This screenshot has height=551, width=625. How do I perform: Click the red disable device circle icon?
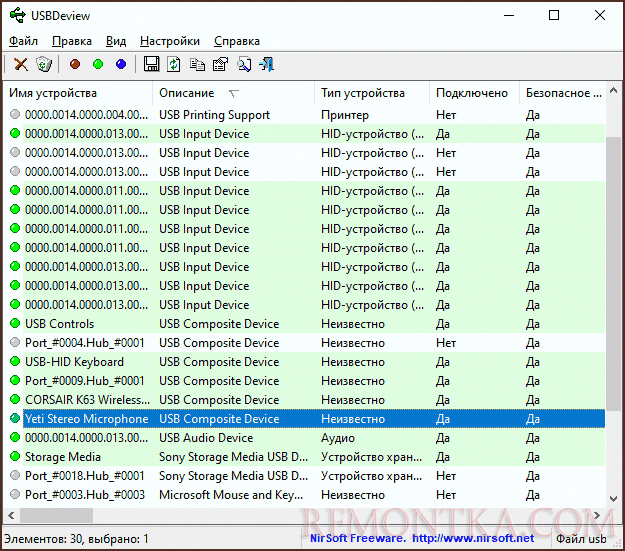75,64
